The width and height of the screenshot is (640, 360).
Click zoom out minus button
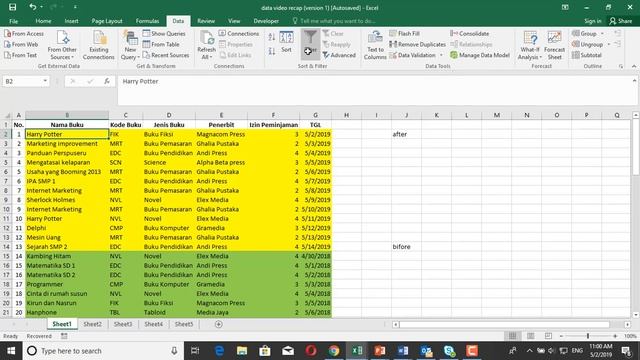click(x=562, y=336)
